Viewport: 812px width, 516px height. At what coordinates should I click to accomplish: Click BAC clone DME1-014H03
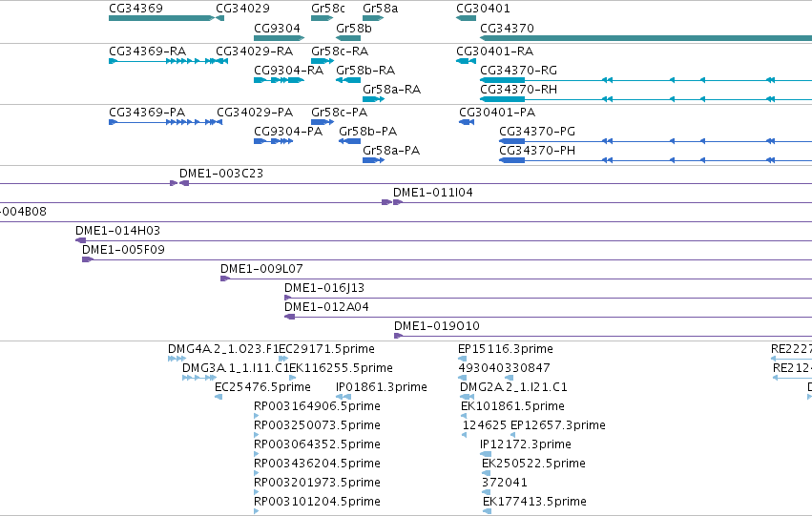coord(117,231)
